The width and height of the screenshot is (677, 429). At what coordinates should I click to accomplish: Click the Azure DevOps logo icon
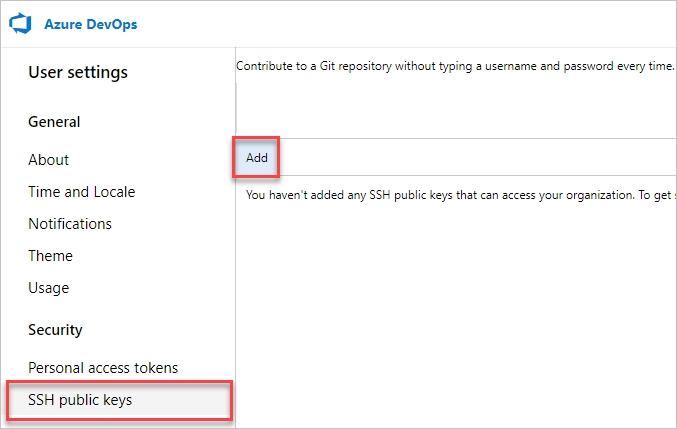click(20, 24)
